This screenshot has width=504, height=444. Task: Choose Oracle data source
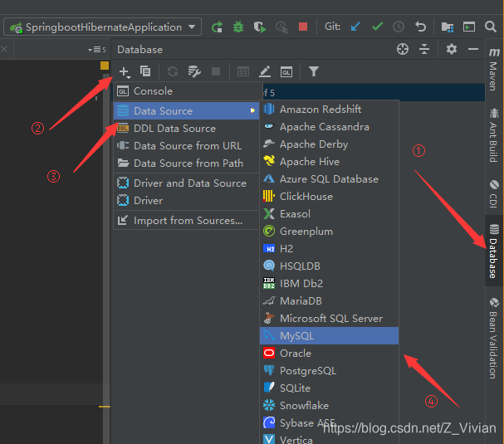click(329, 354)
